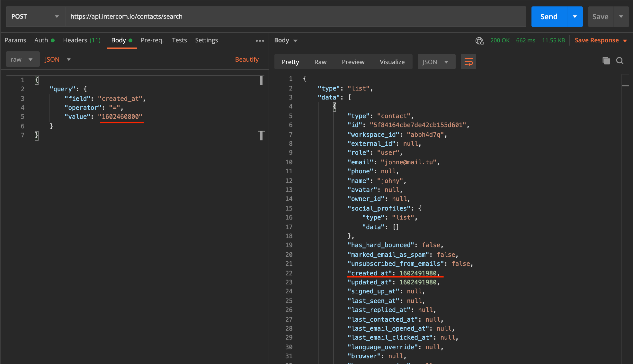Open the JSON language dropdown in request body
Image resolution: width=633 pixels, height=364 pixels.
(x=58, y=59)
